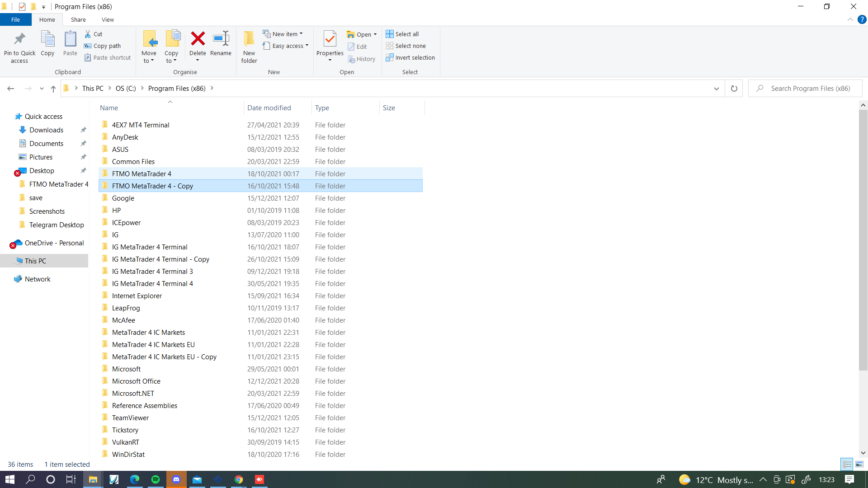Click the Paste ribbon button
This screenshot has width=868, height=488.
pos(70,43)
